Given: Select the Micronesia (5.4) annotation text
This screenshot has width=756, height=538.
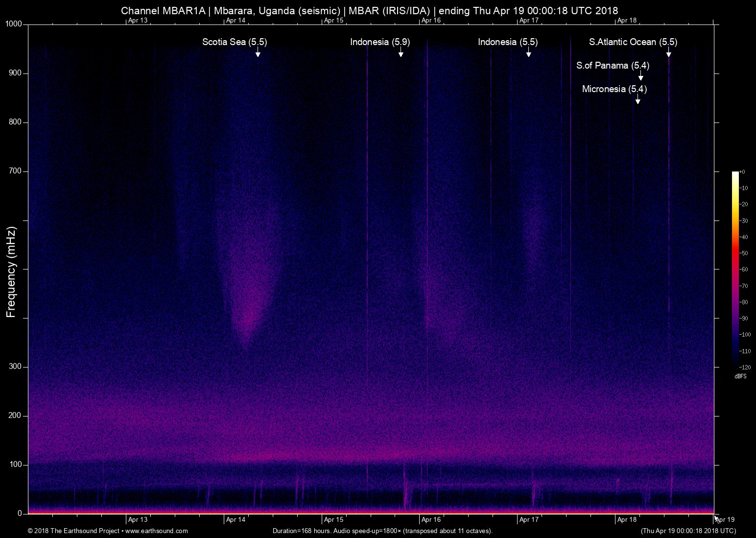Looking at the screenshot, I should tap(614, 89).
